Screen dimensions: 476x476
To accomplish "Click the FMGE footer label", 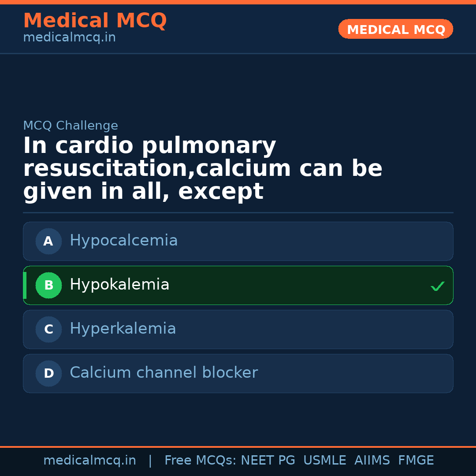I will click(416, 461).
